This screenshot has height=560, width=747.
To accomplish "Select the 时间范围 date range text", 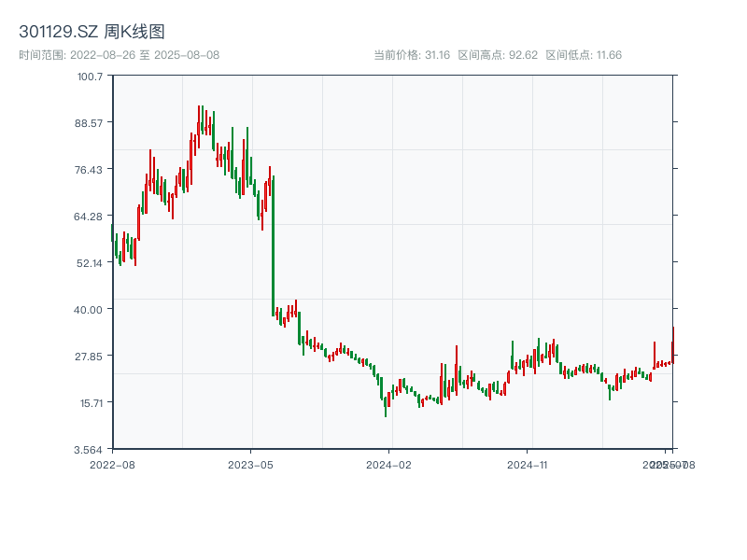I will coord(119,55).
